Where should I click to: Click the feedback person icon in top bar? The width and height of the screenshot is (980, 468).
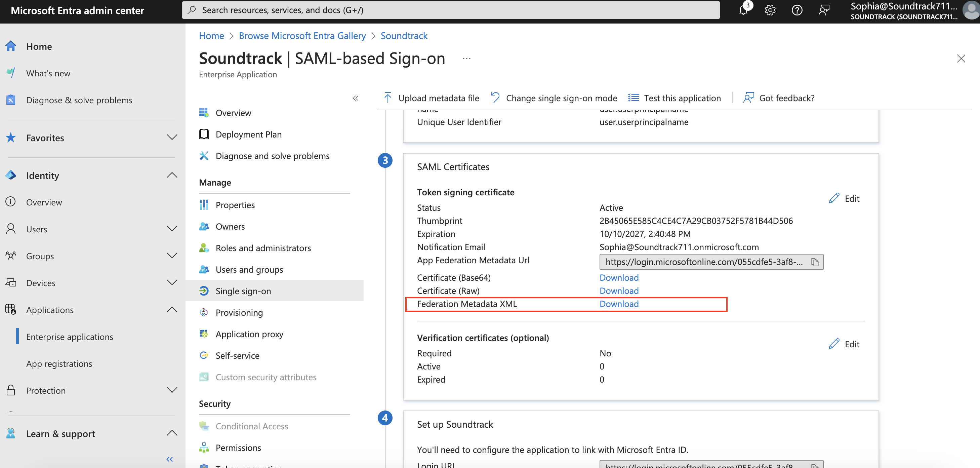point(824,10)
